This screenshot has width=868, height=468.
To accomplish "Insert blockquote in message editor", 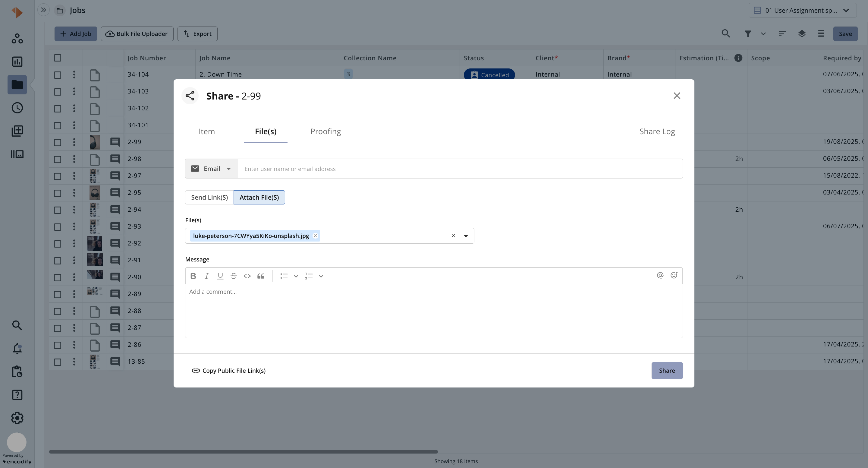I will [x=260, y=276].
